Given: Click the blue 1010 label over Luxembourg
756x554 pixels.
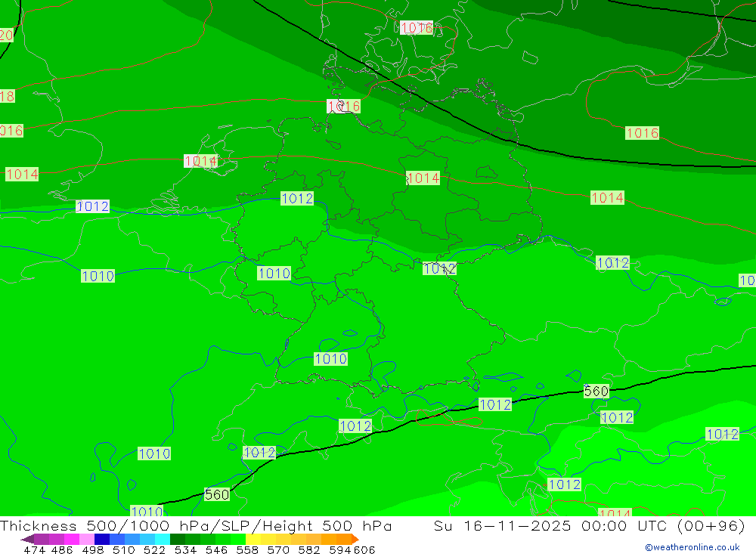Looking at the screenshot, I should point(274,274).
